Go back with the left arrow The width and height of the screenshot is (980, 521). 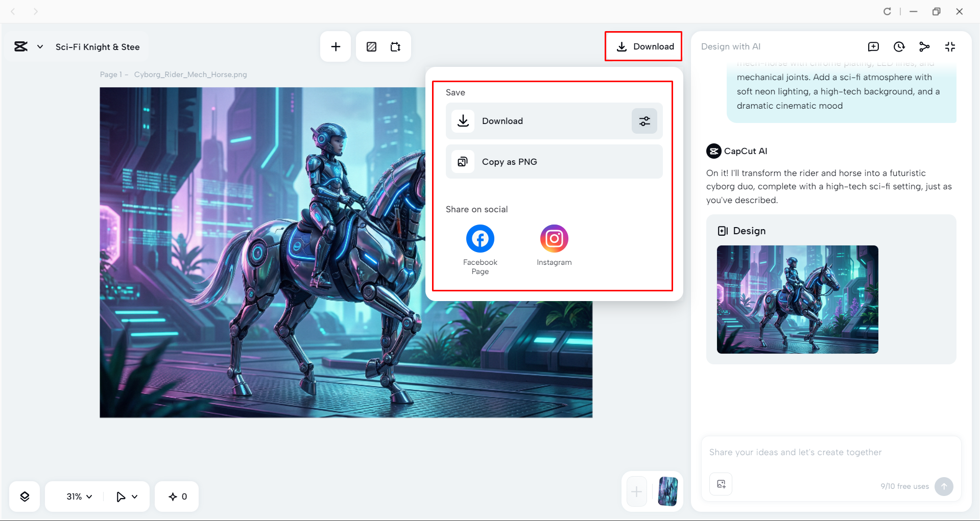pyautogui.click(x=13, y=11)
